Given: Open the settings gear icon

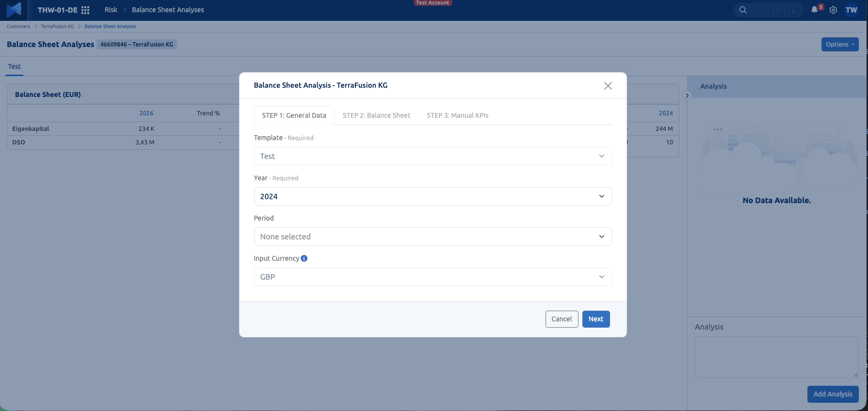Looking at the screenshot, I should click(833, 10).
